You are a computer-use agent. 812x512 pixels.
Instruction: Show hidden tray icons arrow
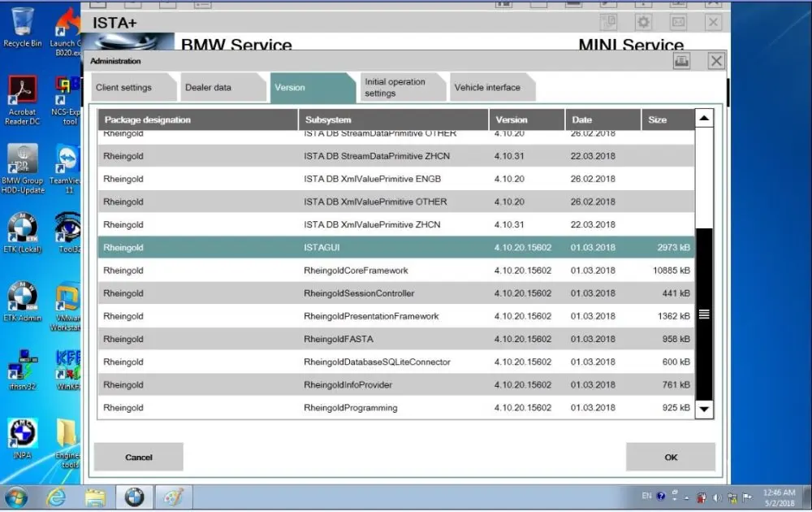(x=687, y=498)
